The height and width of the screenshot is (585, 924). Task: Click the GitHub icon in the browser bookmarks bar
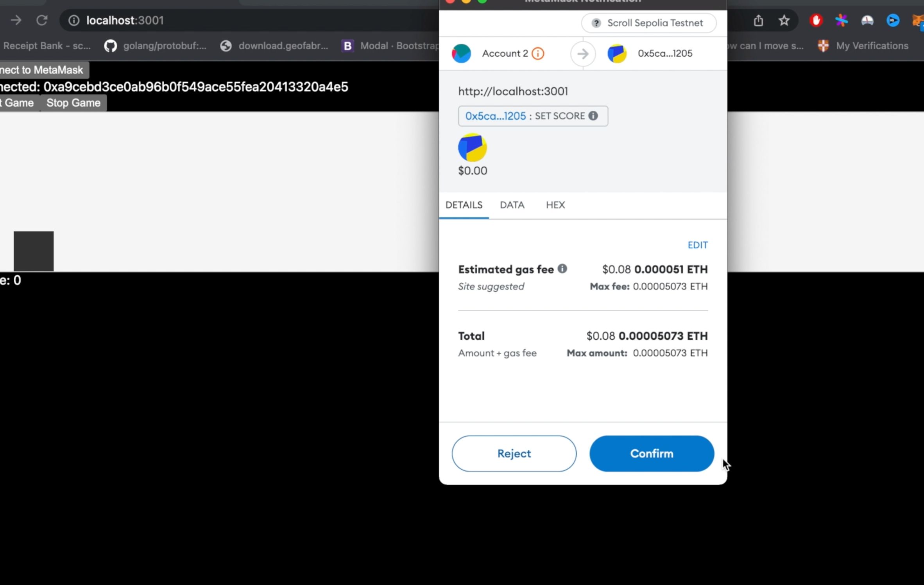111,45
